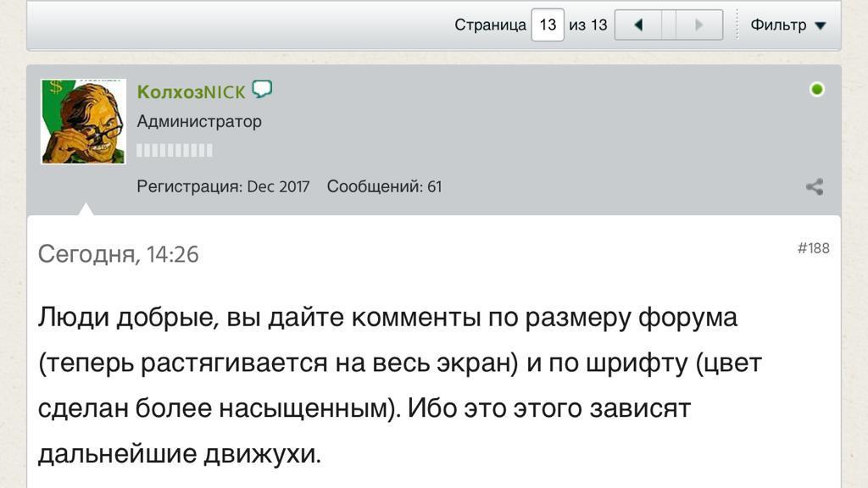Click the Фильтр dropdown arrow

820,25
